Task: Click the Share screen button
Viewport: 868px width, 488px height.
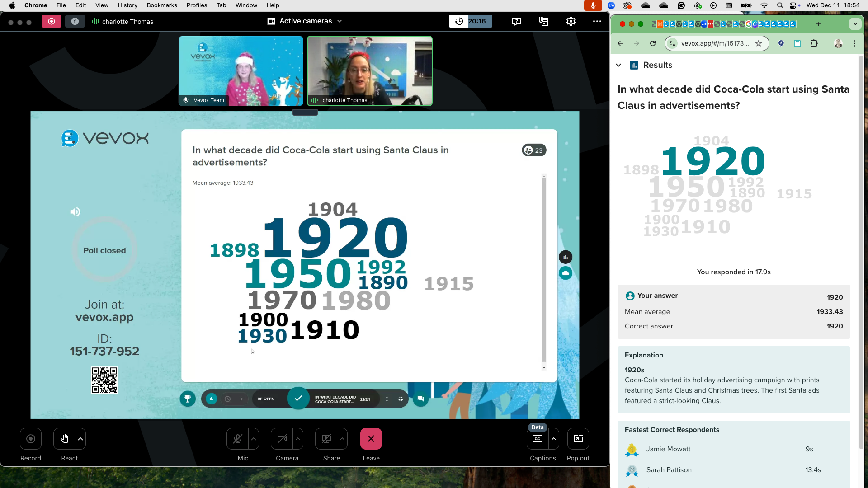Action: click(x=326, y=439)
